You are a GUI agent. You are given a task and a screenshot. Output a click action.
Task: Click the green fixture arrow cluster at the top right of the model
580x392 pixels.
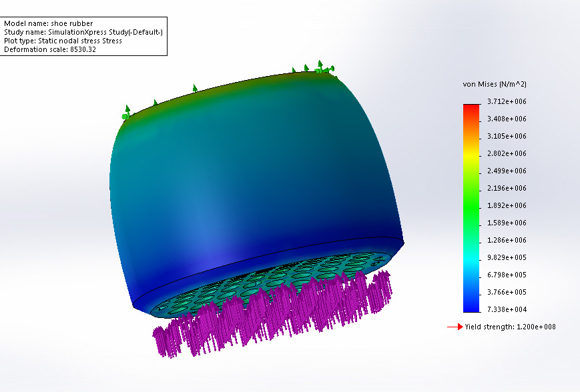pos(320,67)
